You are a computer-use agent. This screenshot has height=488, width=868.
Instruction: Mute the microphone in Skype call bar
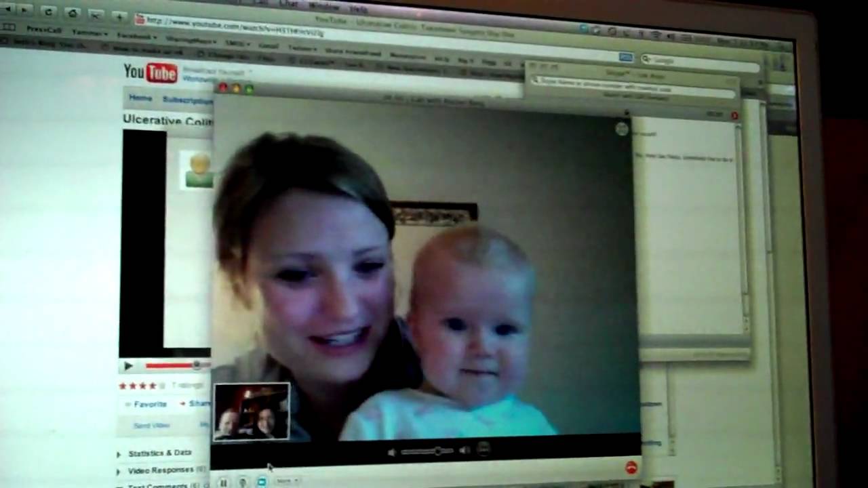tap(242, 483)
